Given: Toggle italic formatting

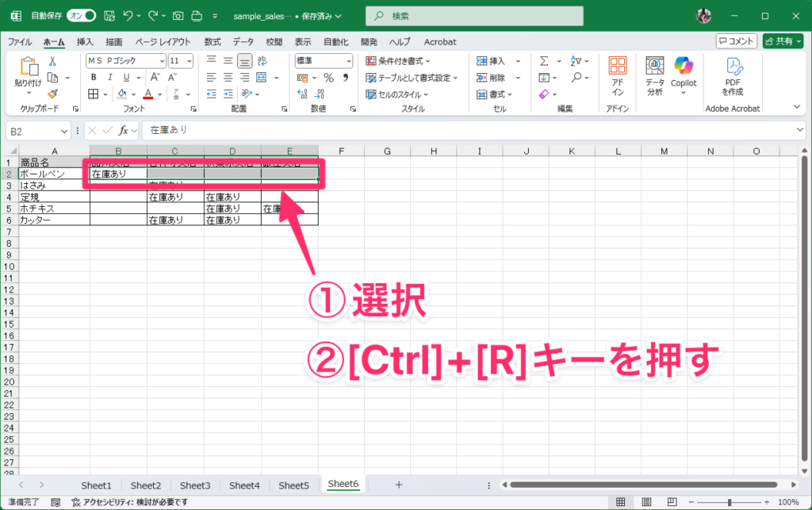Looking at the screenshot, I should 109,78.
